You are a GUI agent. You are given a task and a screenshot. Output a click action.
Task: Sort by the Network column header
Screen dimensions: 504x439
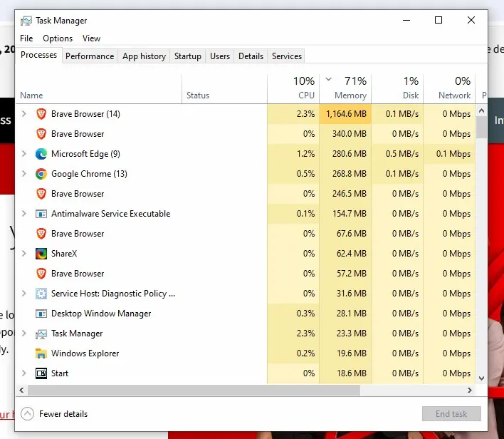449,89
